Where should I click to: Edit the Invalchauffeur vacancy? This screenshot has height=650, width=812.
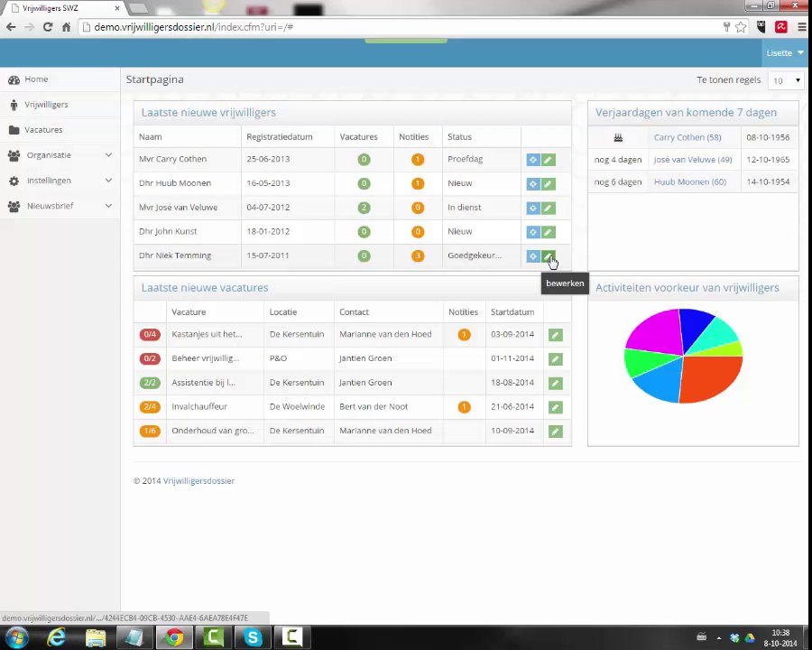556,407
